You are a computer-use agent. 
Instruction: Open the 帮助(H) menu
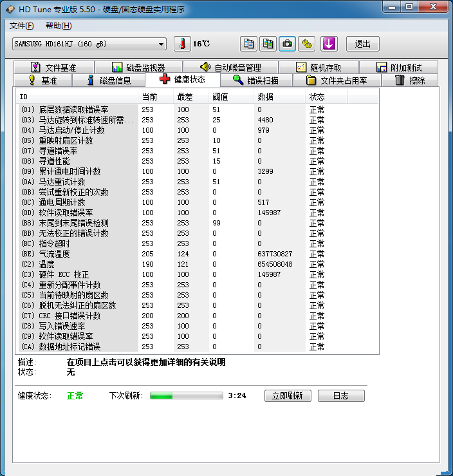pos(59,26)
